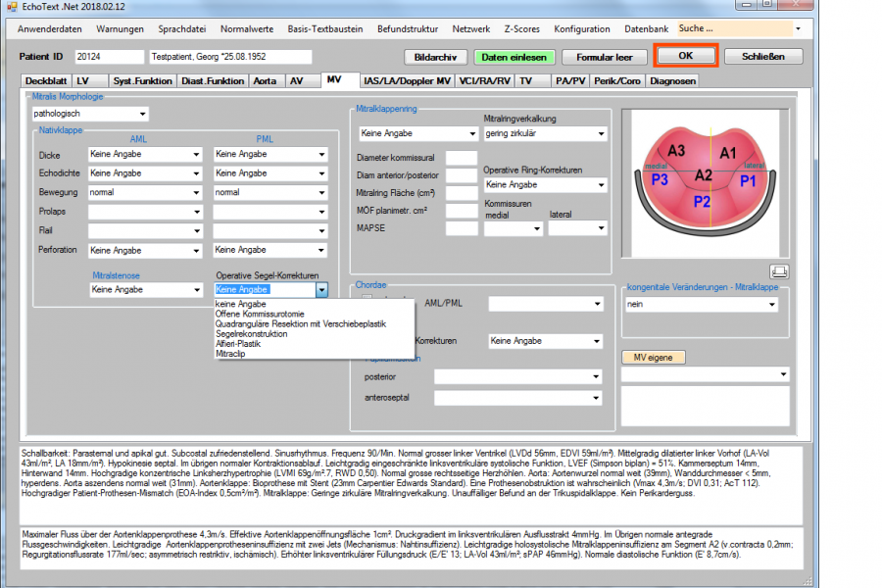This screenshot has height=588, width=882.
Task: Open the Datenbank menu
Action: click(647, 29)
